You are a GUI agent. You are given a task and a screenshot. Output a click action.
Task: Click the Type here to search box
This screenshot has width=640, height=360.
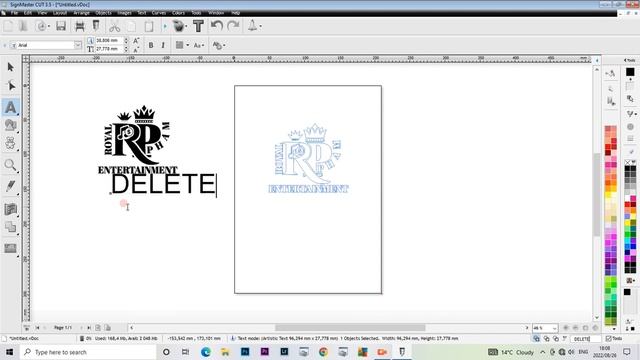click(88, 352)
